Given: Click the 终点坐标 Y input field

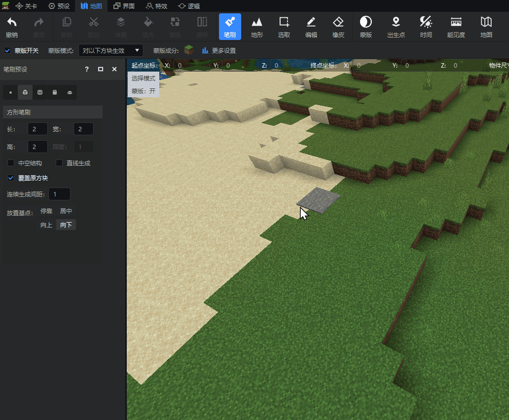Looking at the screenshot, I should [x=419, y=66].
